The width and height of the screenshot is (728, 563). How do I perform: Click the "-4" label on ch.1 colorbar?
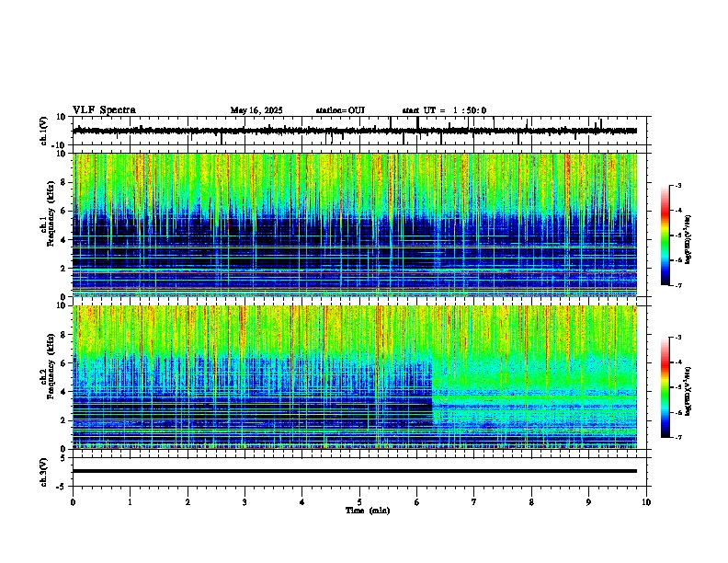click(x=678, y=211)
